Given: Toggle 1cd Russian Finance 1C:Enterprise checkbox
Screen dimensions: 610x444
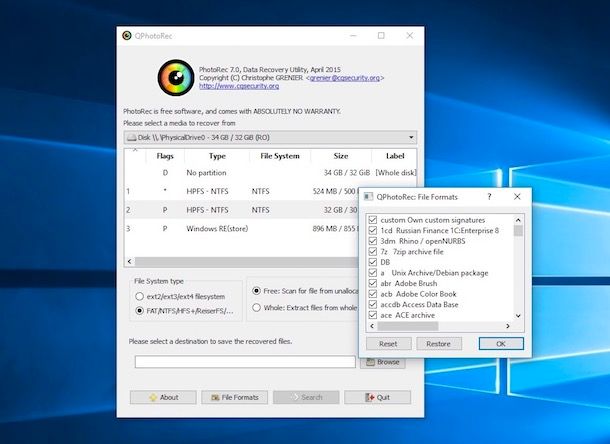Looking at the screenshot, I should (372, 230).
